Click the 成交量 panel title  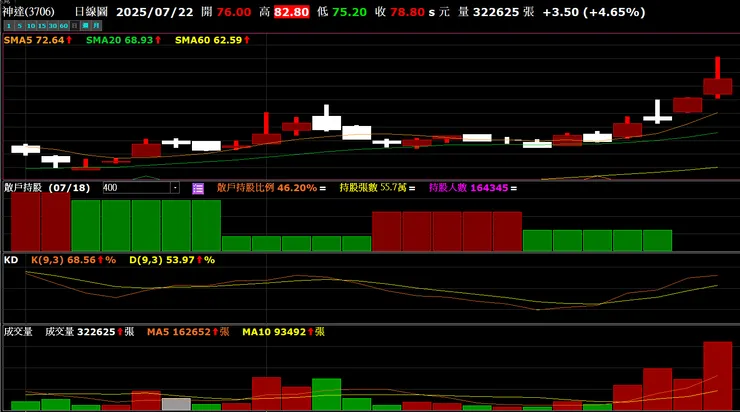pos(18,332)
